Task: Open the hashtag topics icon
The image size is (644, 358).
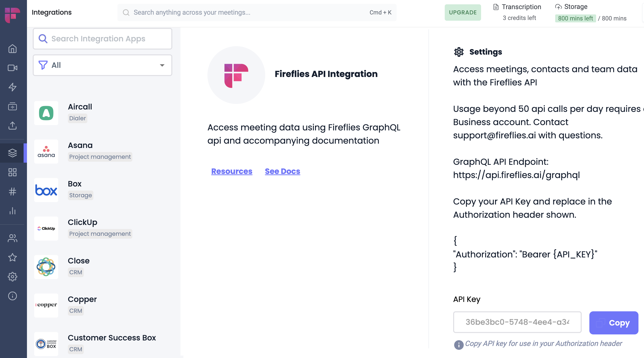Action: tap(12, 192)
